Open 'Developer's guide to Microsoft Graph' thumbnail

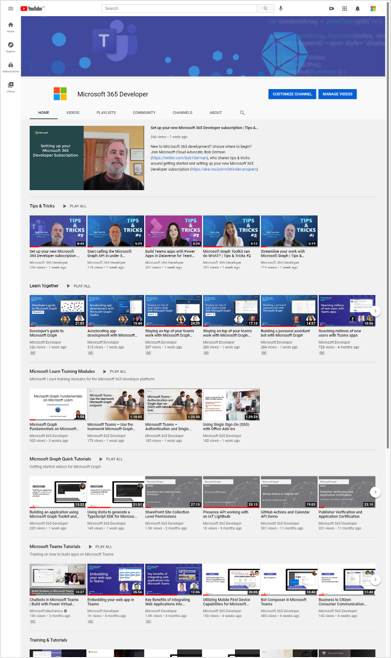tap(58, 311)
